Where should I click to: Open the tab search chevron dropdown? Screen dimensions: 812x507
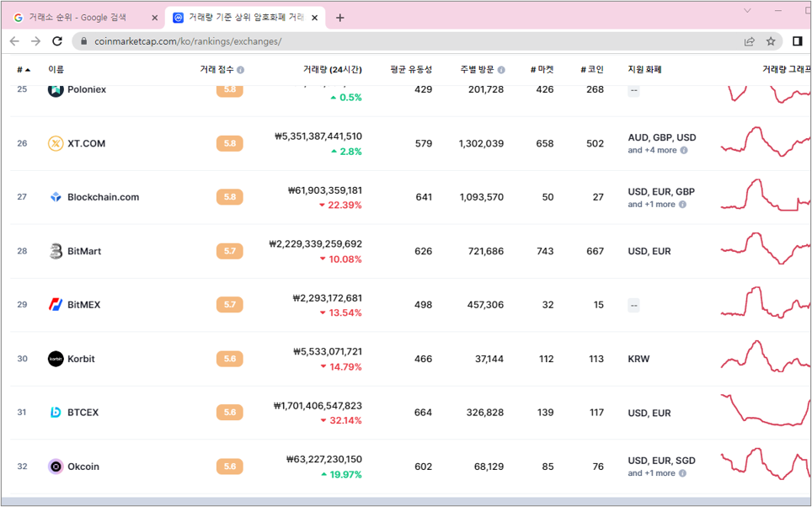[747, 10]
